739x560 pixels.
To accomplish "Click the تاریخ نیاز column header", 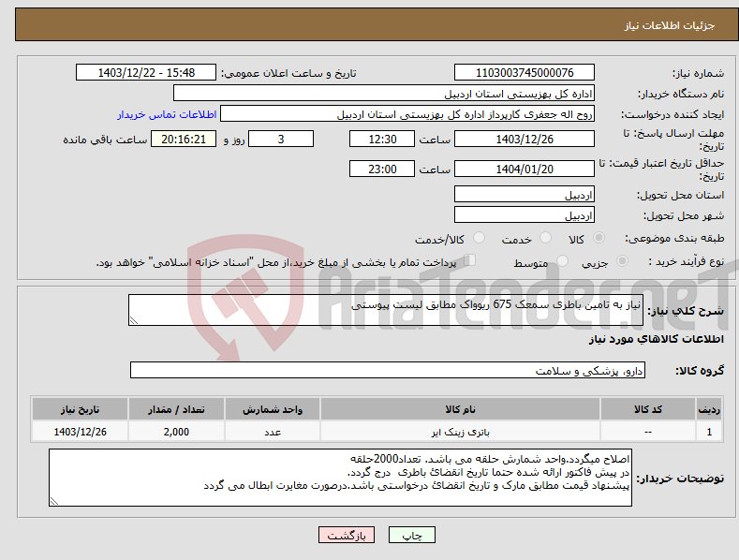I will click(x=81, y=409).
